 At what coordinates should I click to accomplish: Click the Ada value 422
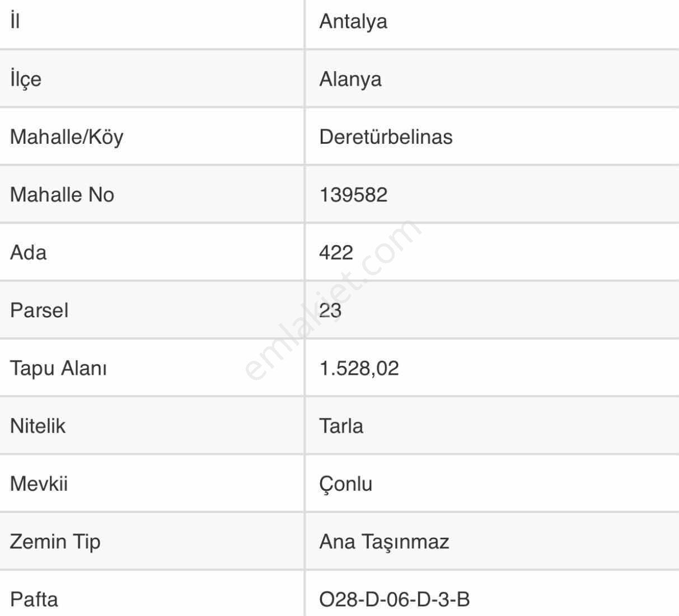pyautogui.click(x=336, y=252)
